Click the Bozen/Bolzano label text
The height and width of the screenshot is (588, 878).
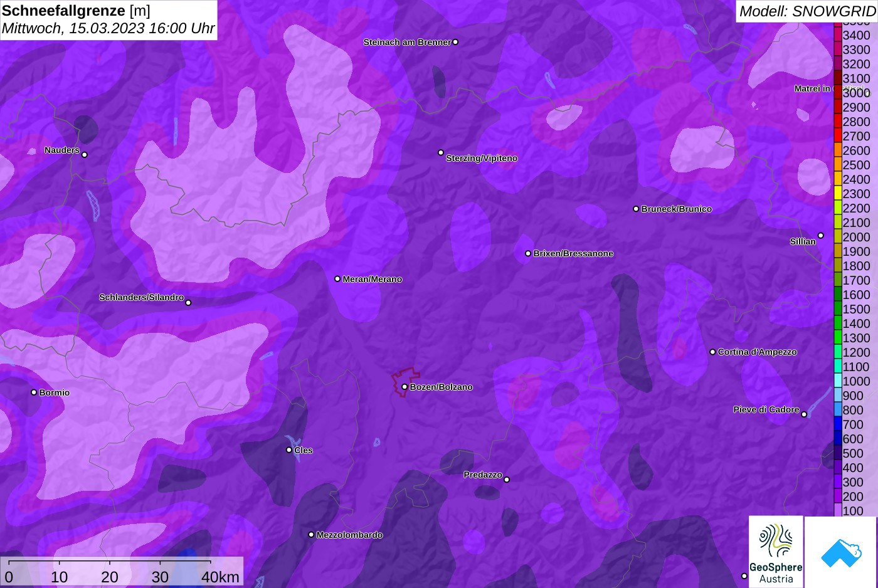[x=442, y=387]
